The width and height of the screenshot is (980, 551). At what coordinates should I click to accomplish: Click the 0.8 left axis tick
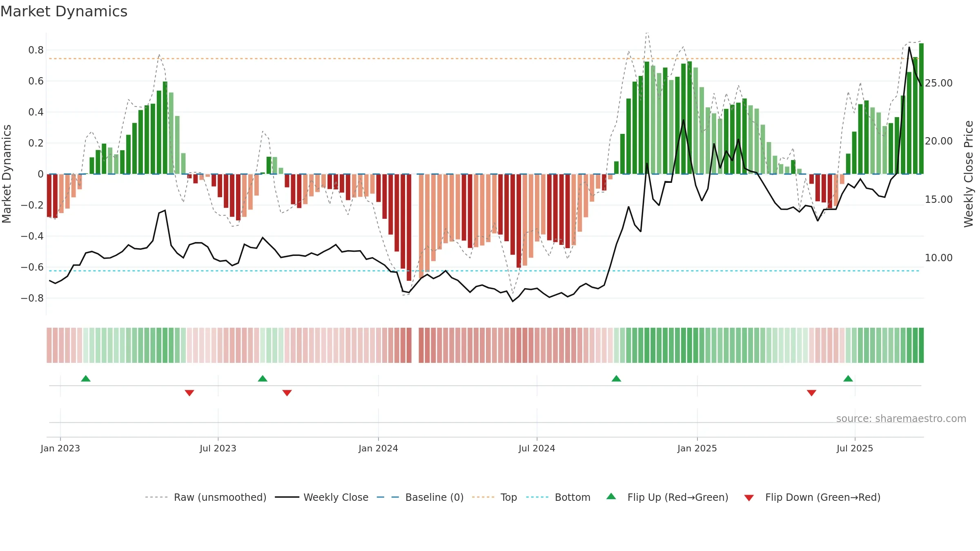tap(36, 50)
